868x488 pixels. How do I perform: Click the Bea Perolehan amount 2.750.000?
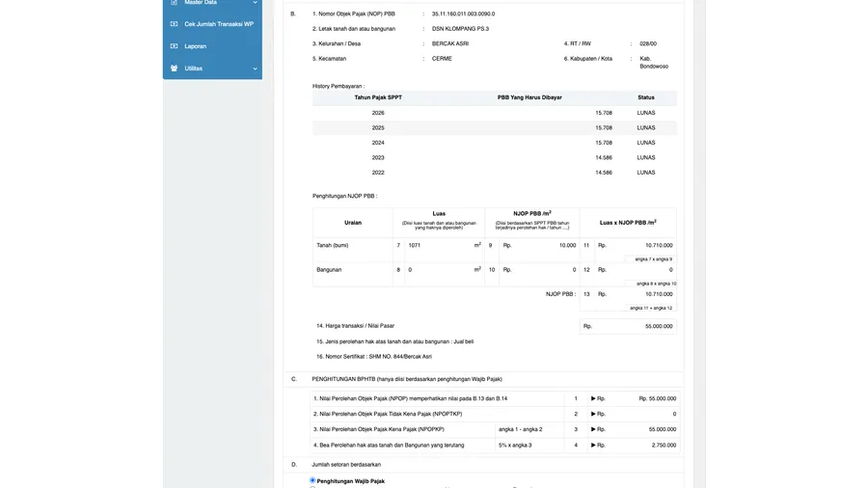(662, 445)
